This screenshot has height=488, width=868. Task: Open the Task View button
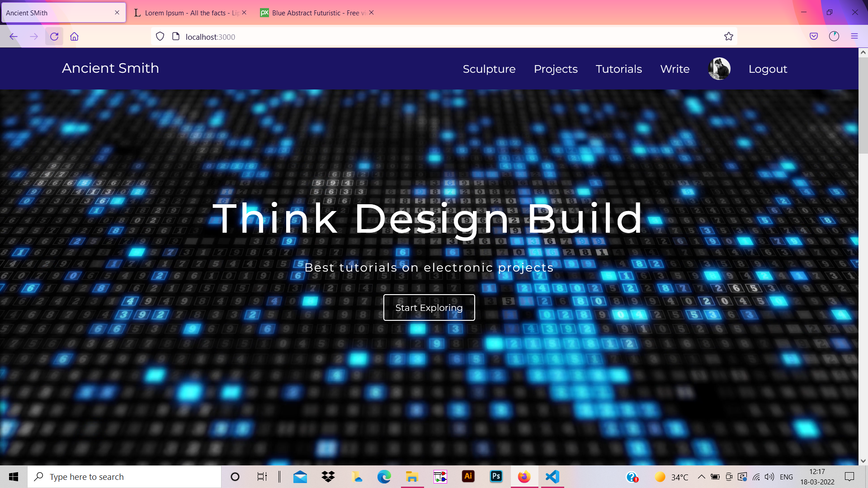[x=262, y=477]
